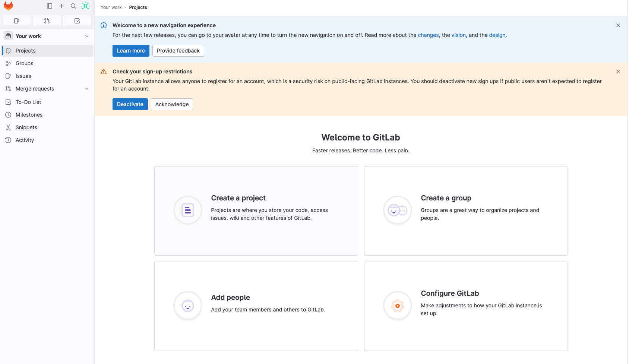Open the changes link in the banner

[x=428, y=35]
